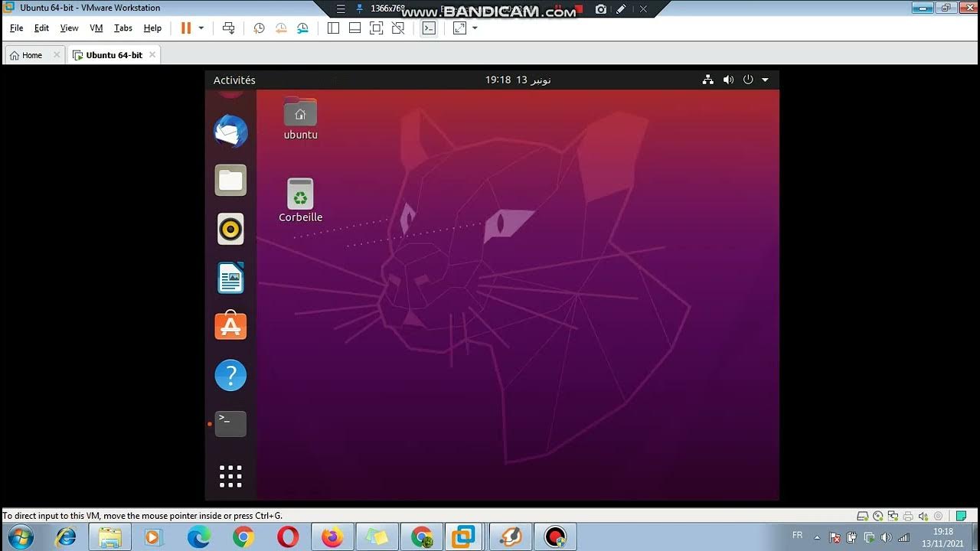Open LibreOffice Writer from the dock
Image resolution: width=980 pixels, height=551 pixels.
230,278
